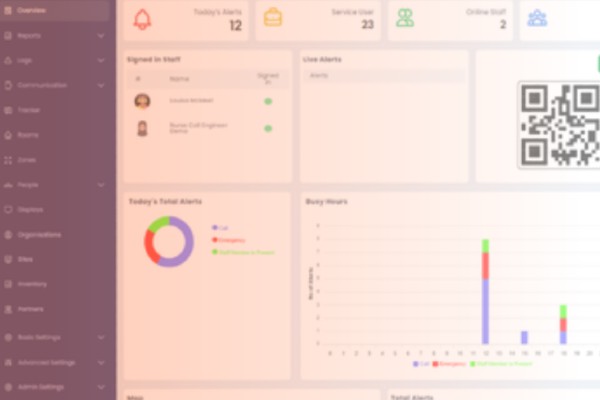600x400 pixels.
Task: Expand the Admin Settings chevron
Action: (x=101, y=387)
